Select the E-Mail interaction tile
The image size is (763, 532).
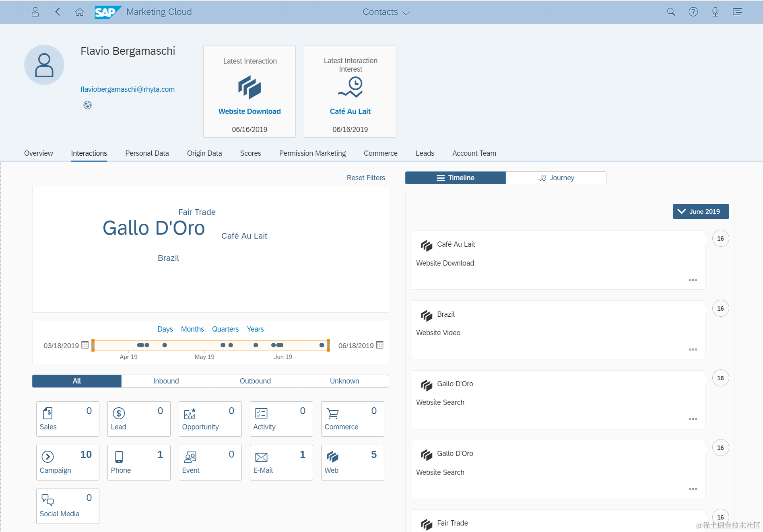pos(281,462)
